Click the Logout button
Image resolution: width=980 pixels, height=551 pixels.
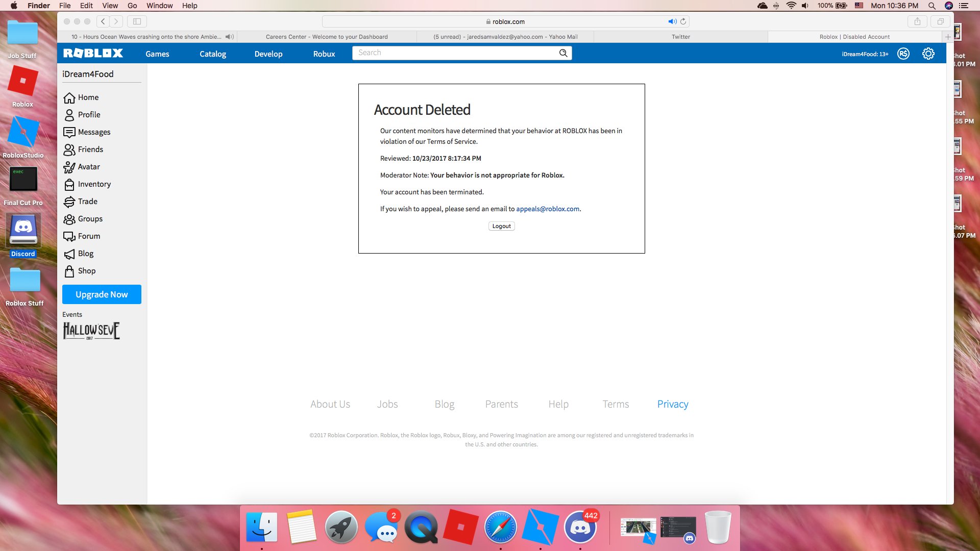point(501,226)
